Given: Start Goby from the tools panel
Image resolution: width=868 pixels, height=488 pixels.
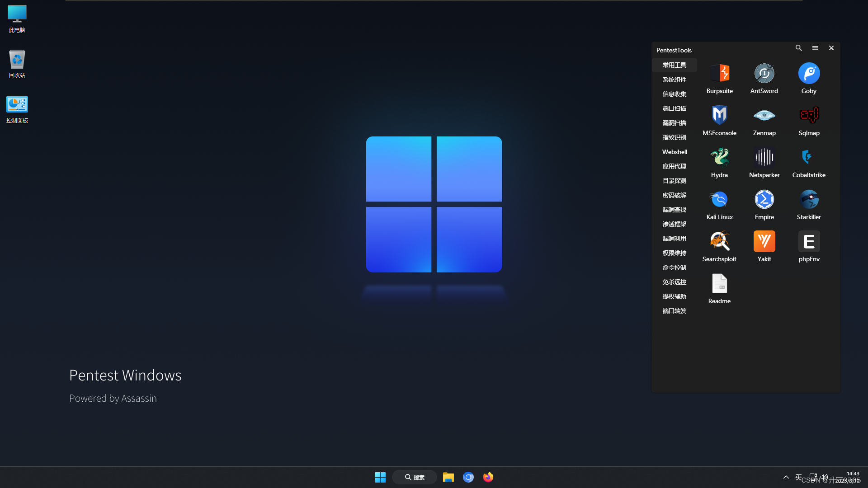Looking at the screenshot, I should tap(809, 74).
